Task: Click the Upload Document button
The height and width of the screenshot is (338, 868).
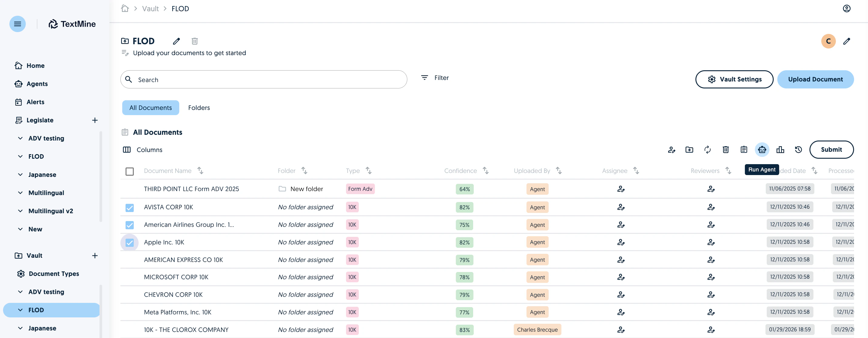Action: click(x=815, y=79)
